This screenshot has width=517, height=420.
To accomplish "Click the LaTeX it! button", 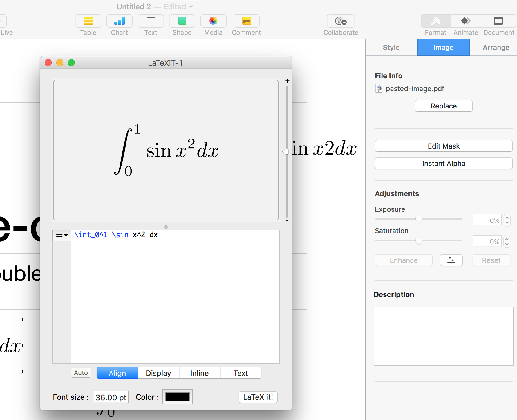I will coord(258,397).
